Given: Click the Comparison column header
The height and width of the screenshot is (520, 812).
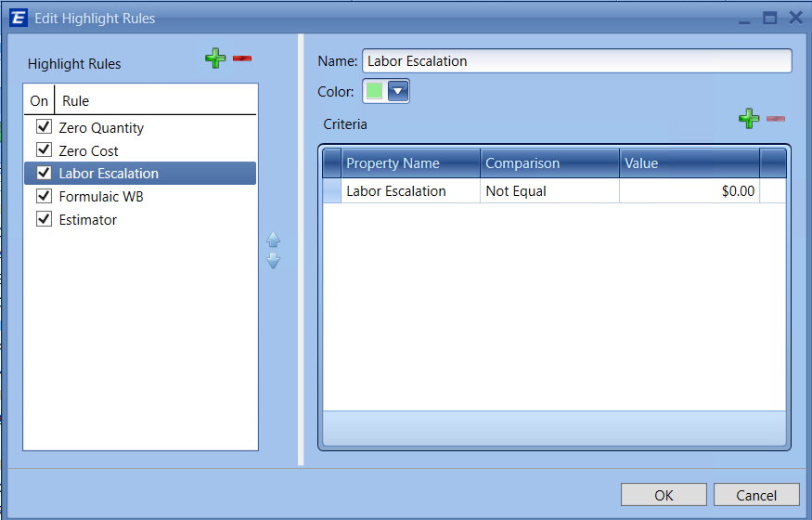Looking at the screenshot, I should tap(549, 163).
